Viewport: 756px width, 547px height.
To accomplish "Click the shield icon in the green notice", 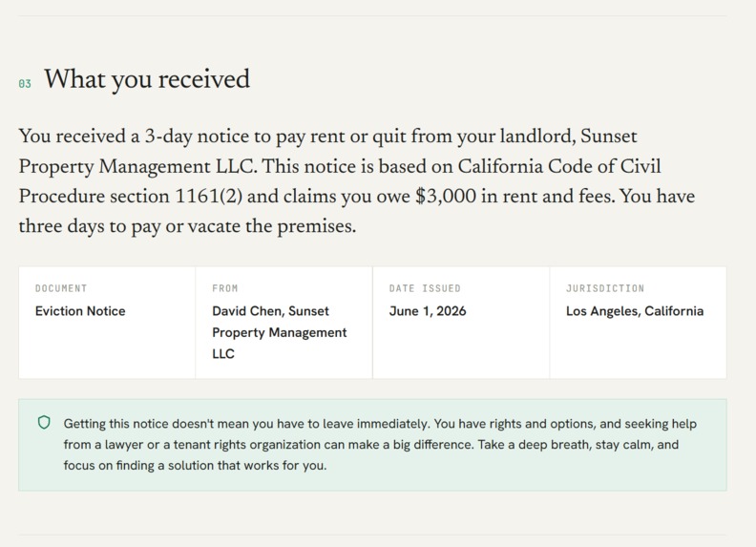I will click(x=44, y=423).
